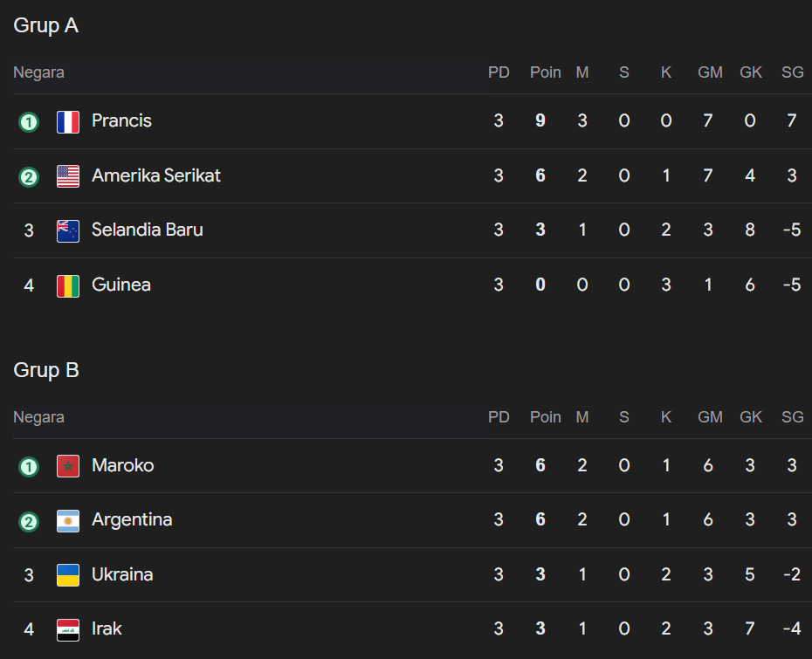Click the Ukraine flag icon
The width and height of the screenshot is (812, 659).
68,575
